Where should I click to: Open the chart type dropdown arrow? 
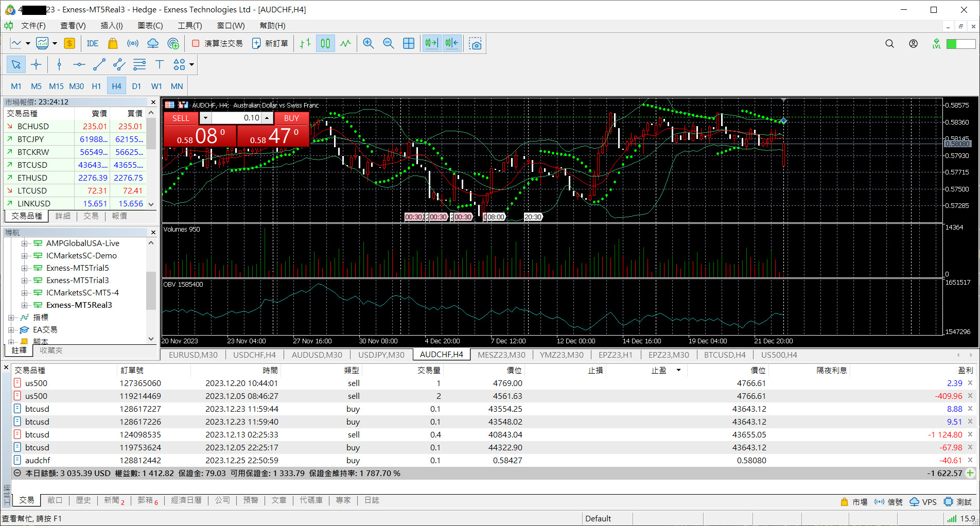tap(28, 44)
